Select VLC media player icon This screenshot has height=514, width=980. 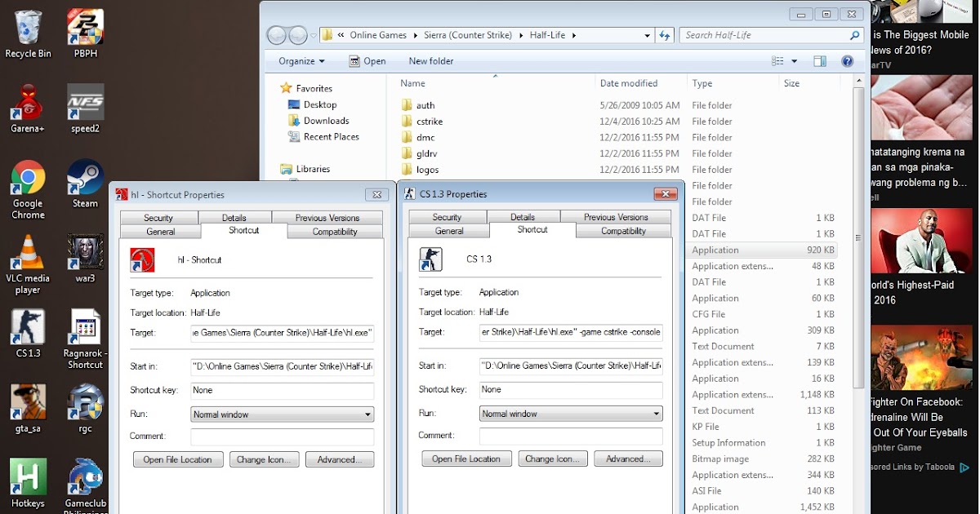[28, 264]
